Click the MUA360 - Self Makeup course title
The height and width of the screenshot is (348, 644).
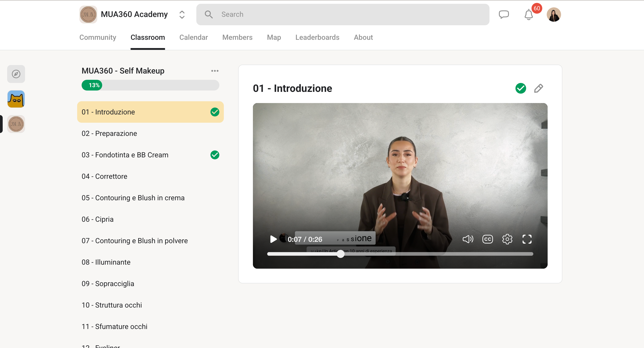[123, 71]
